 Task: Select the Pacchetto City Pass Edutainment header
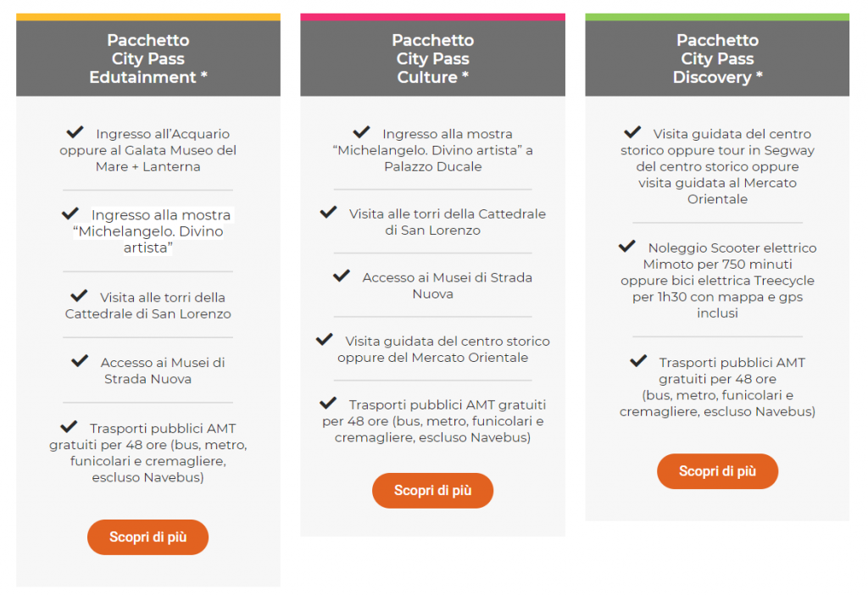148,58
